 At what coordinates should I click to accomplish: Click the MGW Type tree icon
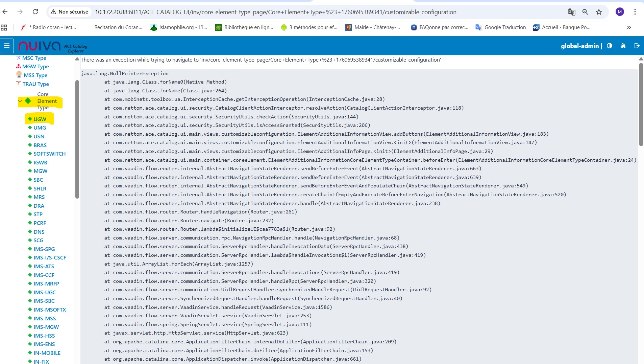click(x=19, y=66)
